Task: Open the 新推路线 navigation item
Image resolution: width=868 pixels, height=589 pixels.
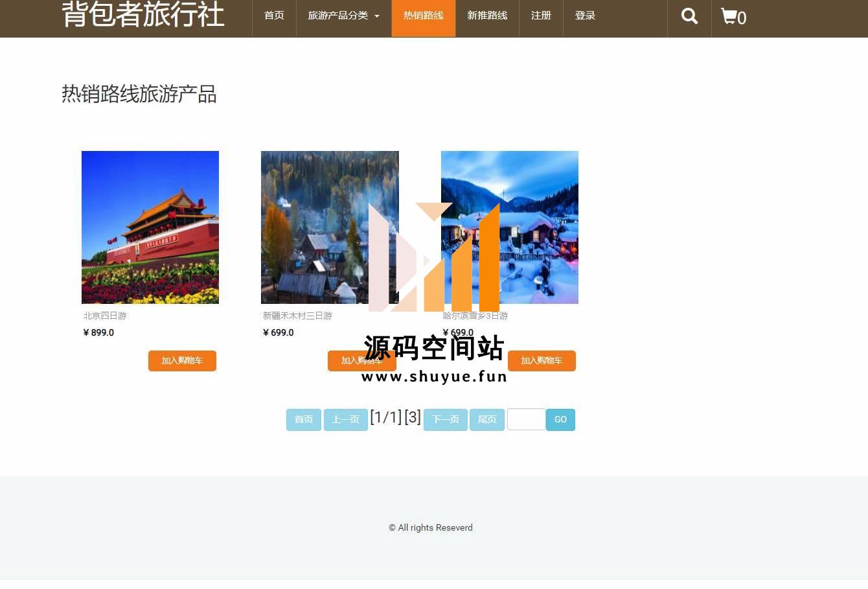Action: [487, 16]
